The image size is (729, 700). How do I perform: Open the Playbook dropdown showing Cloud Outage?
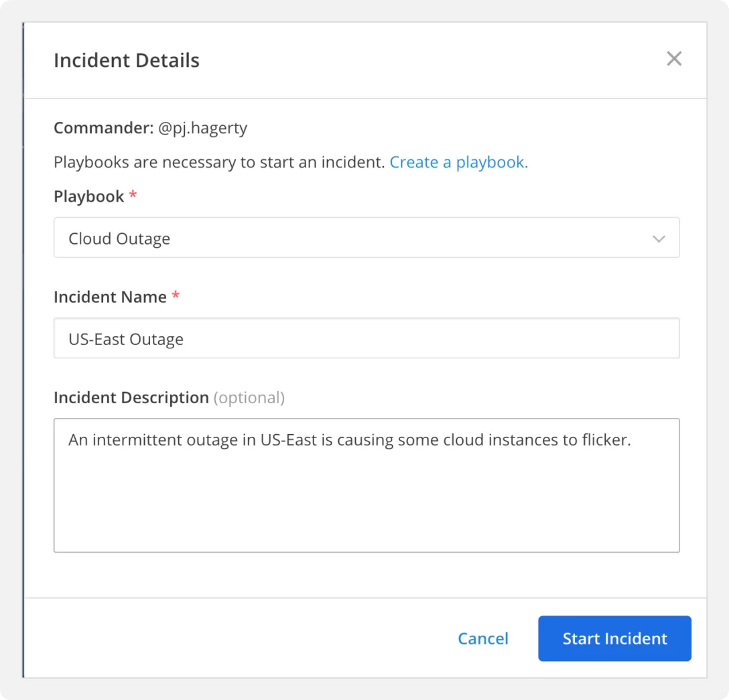pyautogui.click(x=367, y=238)
